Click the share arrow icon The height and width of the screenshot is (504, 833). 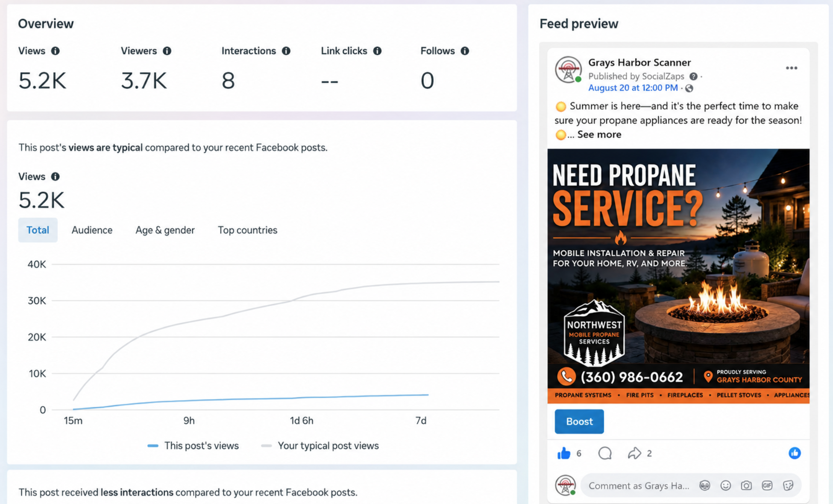634,453
